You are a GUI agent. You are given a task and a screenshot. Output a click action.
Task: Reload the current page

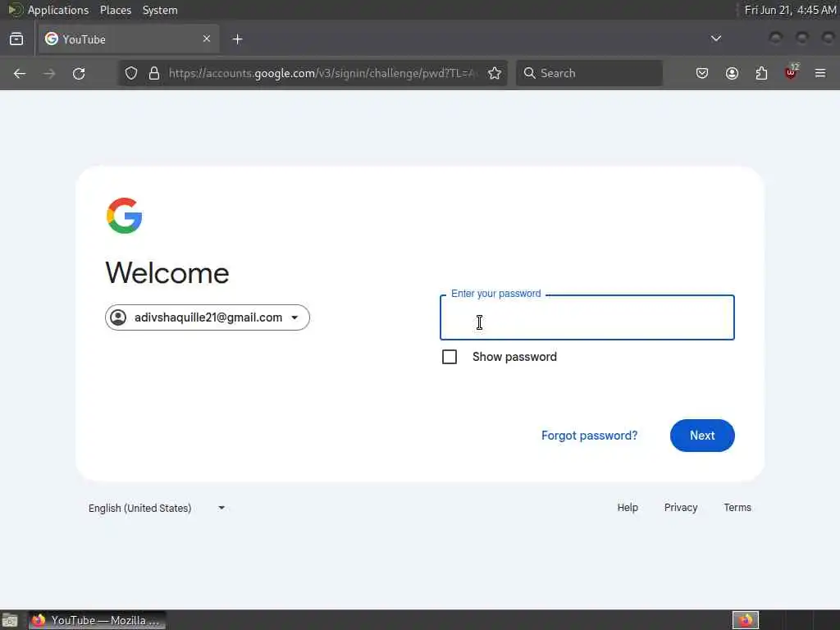click(x=79, y=73)
